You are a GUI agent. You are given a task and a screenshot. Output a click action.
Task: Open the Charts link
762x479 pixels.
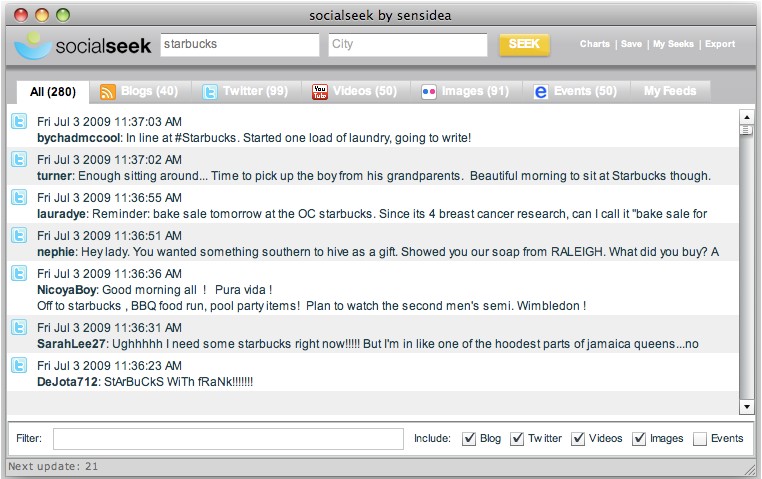[594, 44]
